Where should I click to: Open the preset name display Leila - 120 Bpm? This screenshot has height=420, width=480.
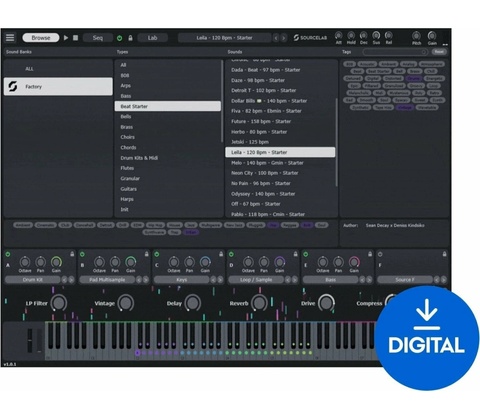(x=224, y=38)
